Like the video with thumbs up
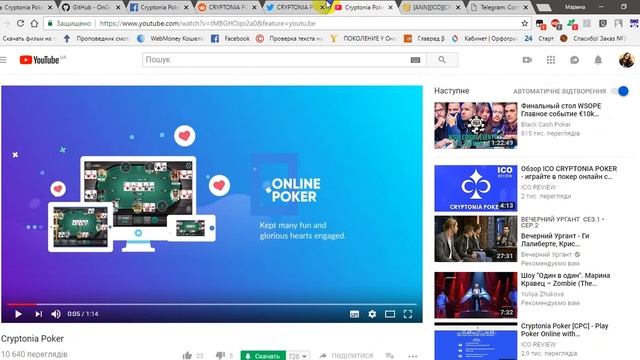The image size is (640, 360). (187, 356)
